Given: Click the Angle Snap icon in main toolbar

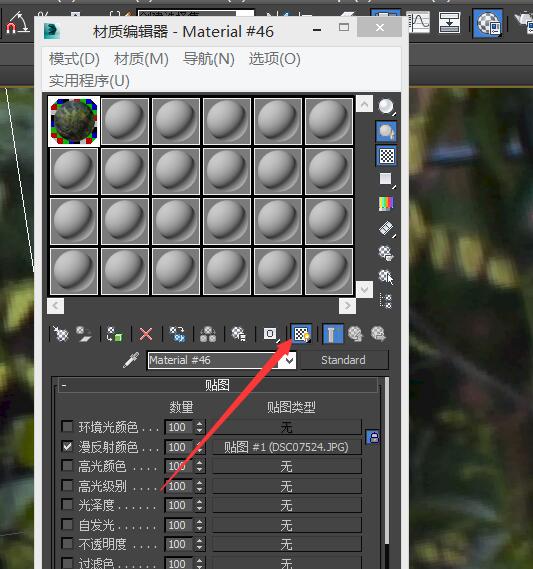Looking at the screenshot, I should click(17, 22).
